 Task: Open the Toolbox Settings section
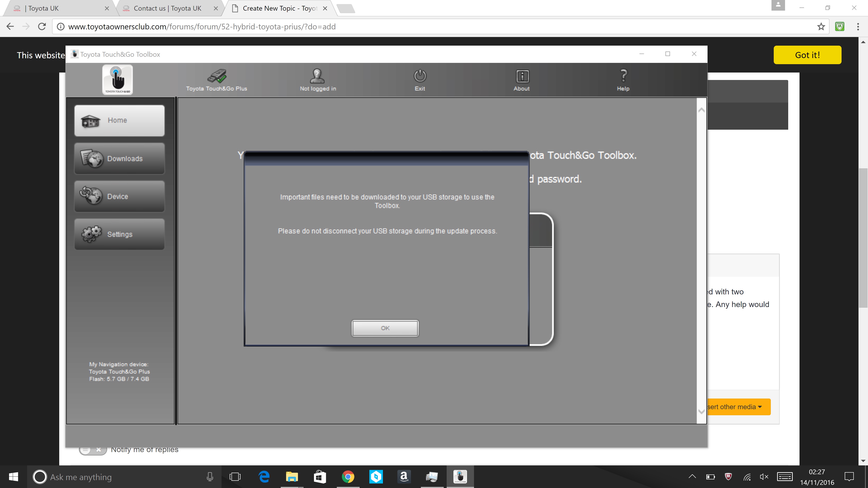(x=119, y=234)
